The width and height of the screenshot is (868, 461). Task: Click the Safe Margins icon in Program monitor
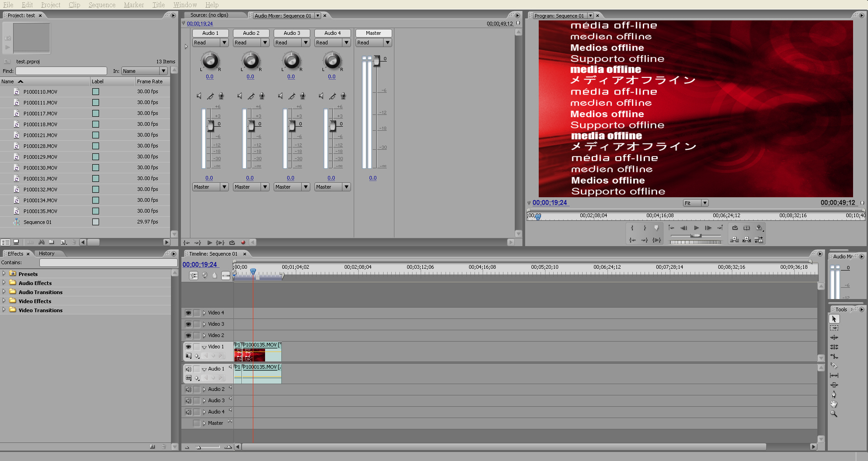click(x=747, y=228)
